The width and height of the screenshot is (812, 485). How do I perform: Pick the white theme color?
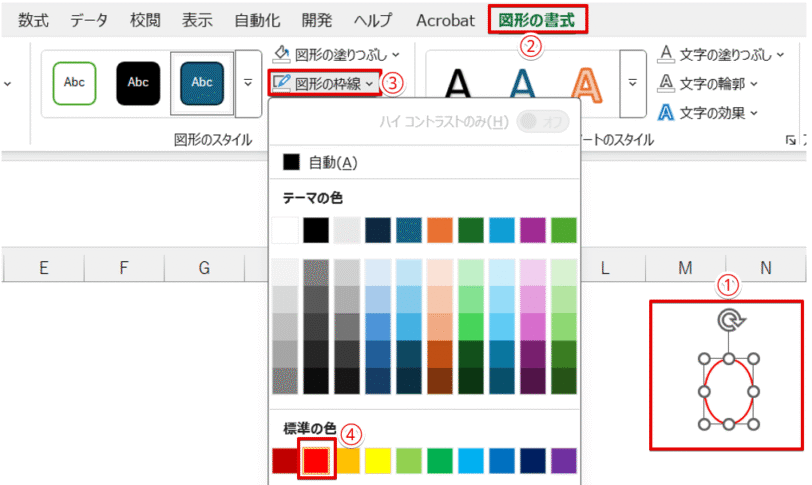285,230
